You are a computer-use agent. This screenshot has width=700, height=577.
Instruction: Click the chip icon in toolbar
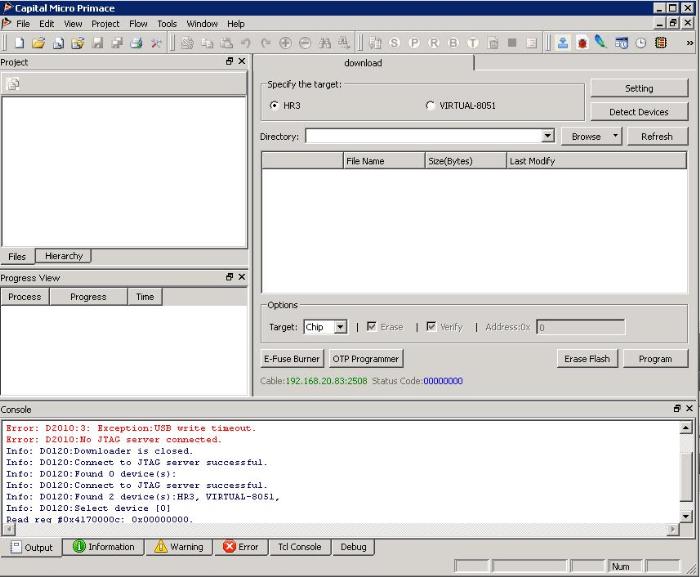pyautogui.click(x=660, y=43)
